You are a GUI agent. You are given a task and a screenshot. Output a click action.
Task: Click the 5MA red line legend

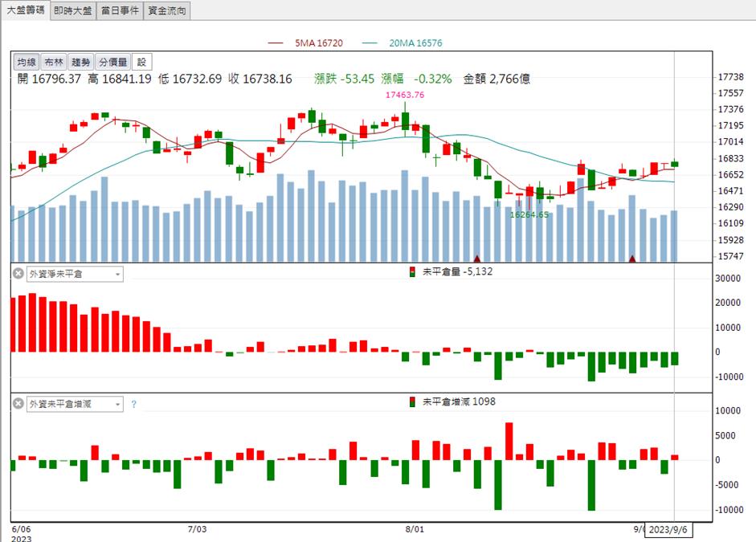pos(305,43)
